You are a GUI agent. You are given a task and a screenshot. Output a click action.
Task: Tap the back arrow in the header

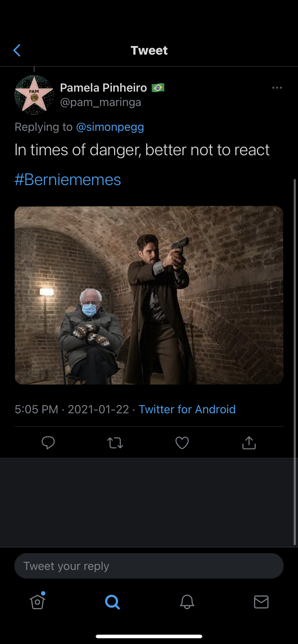[x=17, y=51]
